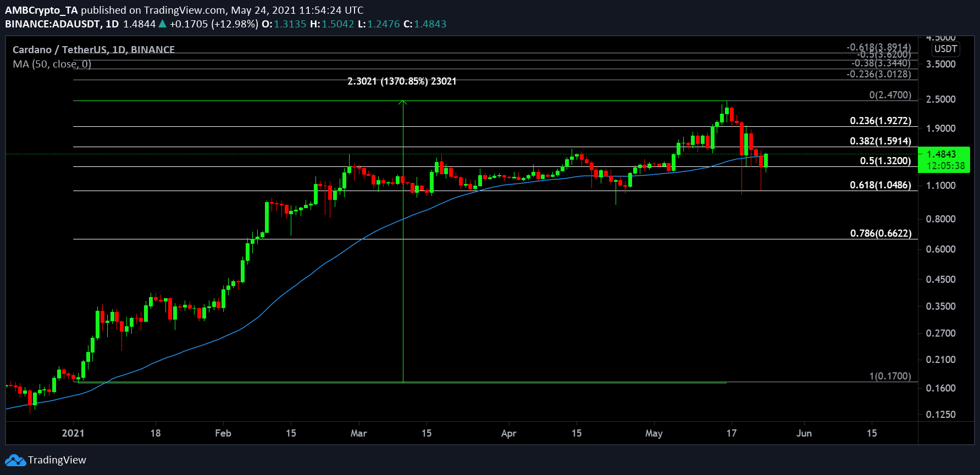Click the 0.1250 price scale value

941,415
